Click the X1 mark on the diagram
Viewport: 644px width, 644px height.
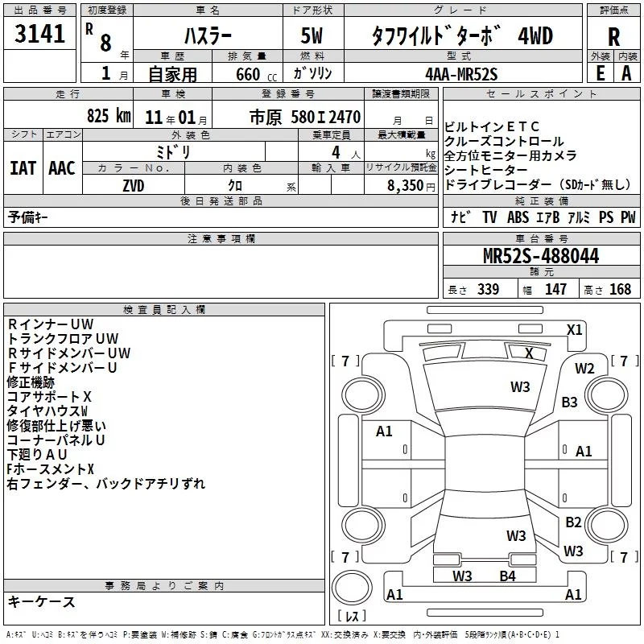pyautogui.click(x=574, y=330)
